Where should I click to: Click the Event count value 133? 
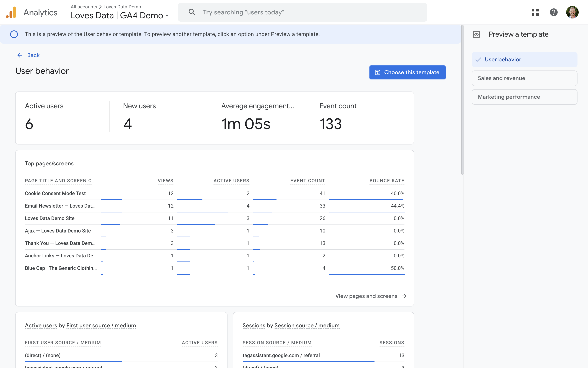pyautogui.click(x=331, y=124)
